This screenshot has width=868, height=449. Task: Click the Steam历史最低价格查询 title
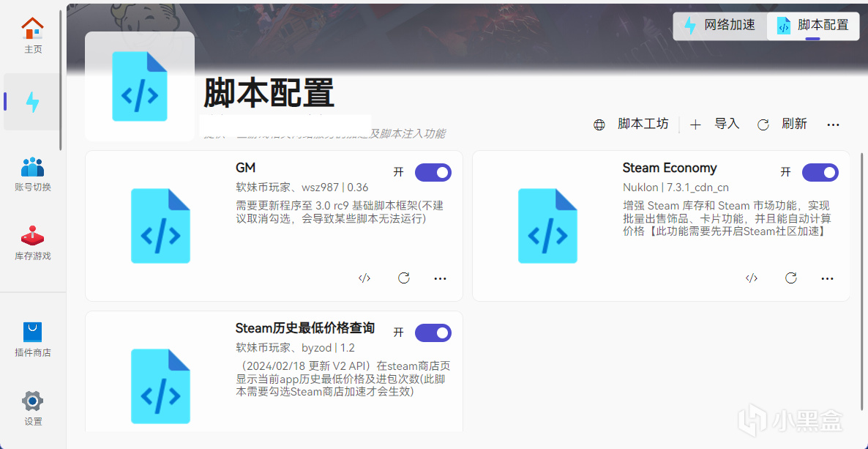[305, 328]
